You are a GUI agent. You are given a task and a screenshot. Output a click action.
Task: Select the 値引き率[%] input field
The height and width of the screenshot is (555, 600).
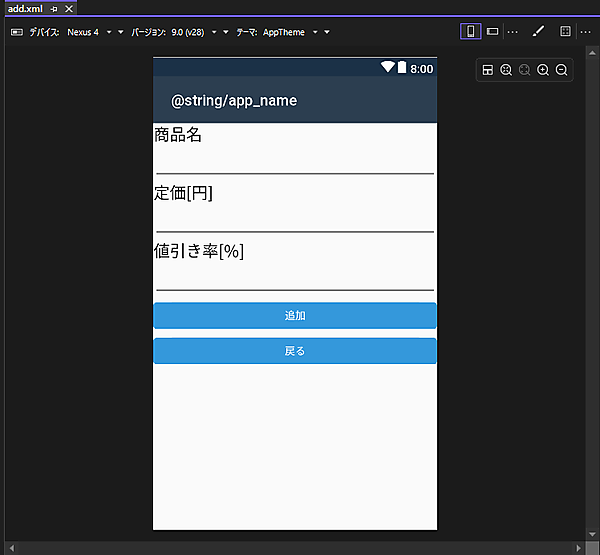coord(295,279)
